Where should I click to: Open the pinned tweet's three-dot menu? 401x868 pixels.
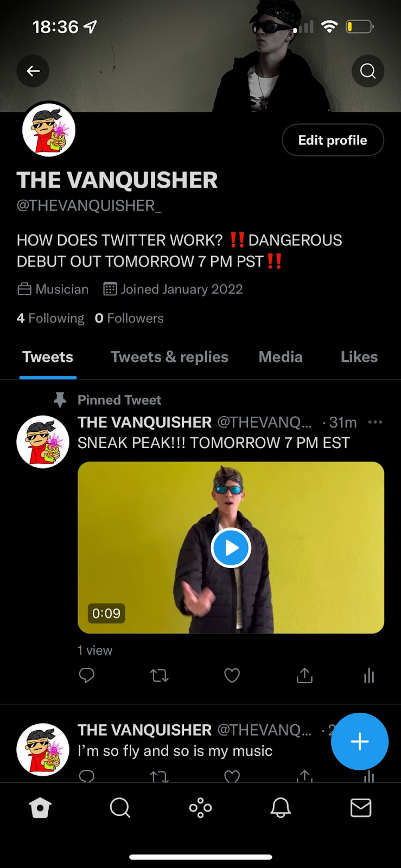(375, 422)
